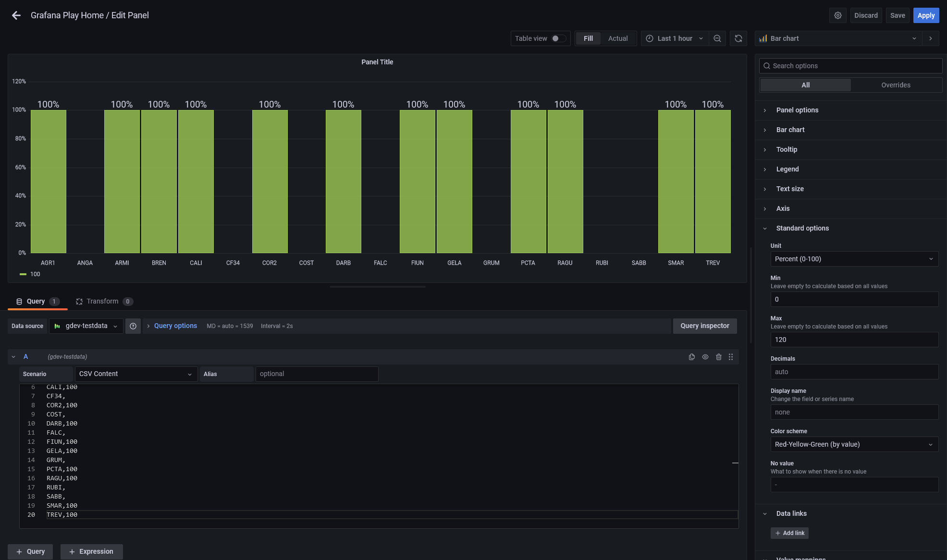947x560 pixels.
Task: Select the Overrides tab
Action: (x=896, y=85)
